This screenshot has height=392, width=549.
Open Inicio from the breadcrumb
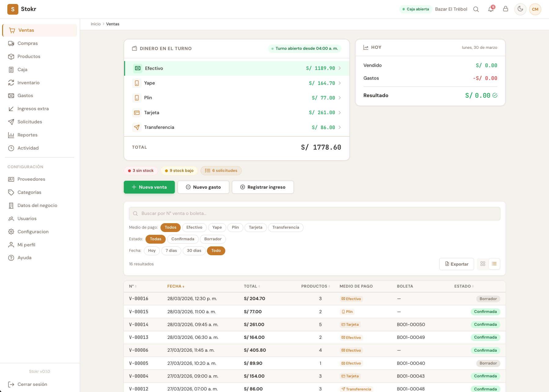tap(96, 24)
